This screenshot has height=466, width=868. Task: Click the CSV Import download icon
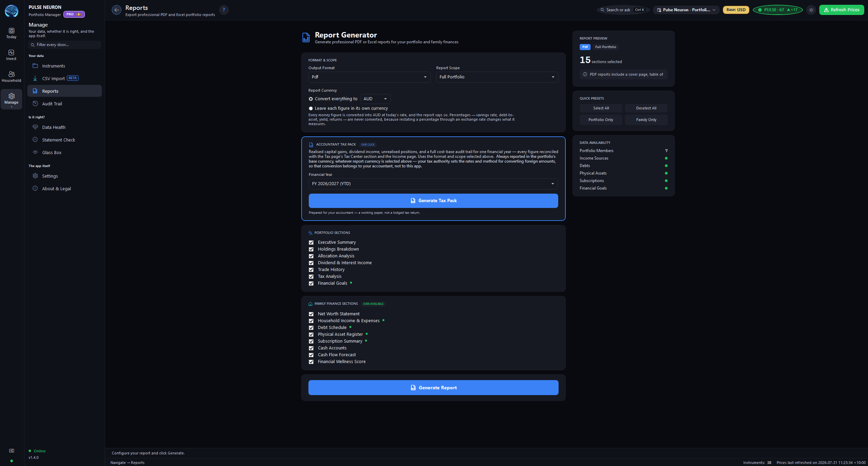coord(35,78)
